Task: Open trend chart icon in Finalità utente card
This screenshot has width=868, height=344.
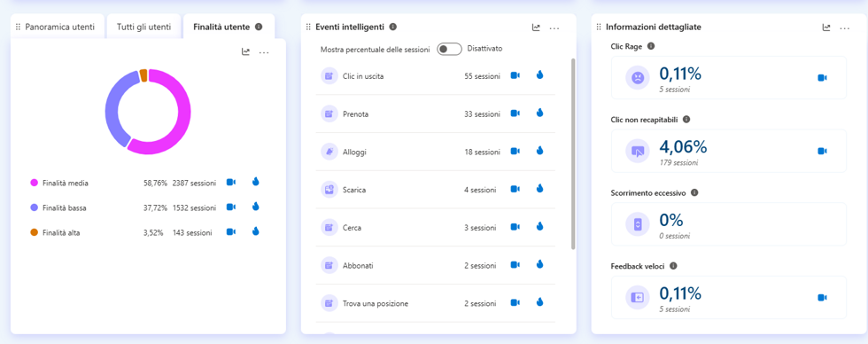Action: coord(246,52)
